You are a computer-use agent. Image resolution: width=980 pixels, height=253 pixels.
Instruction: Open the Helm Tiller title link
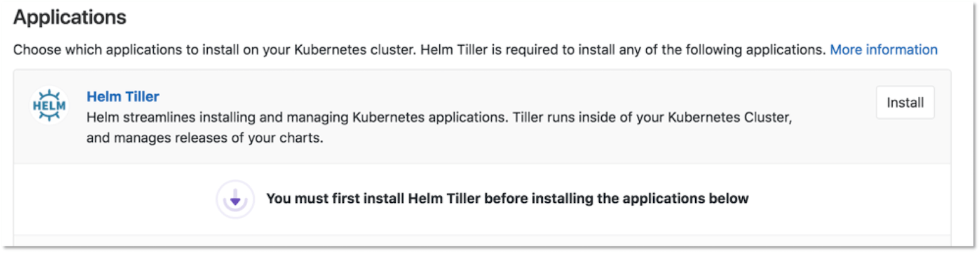click(x=123, y=97)
